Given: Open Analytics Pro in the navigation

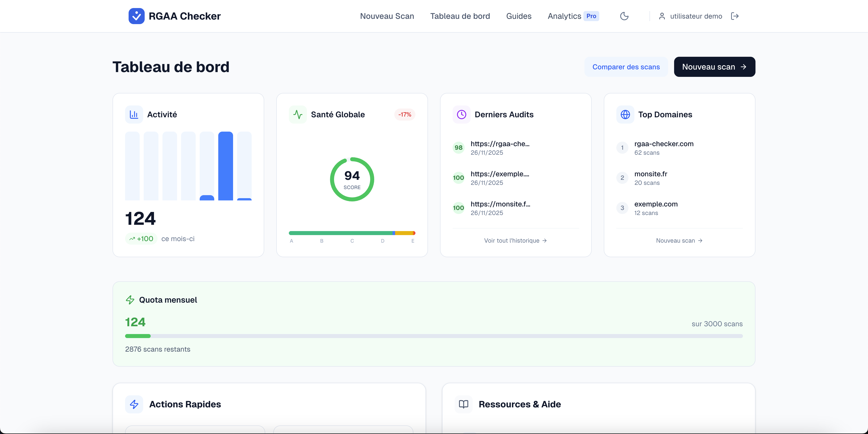Looking at the screenshot, I should 573,16.
